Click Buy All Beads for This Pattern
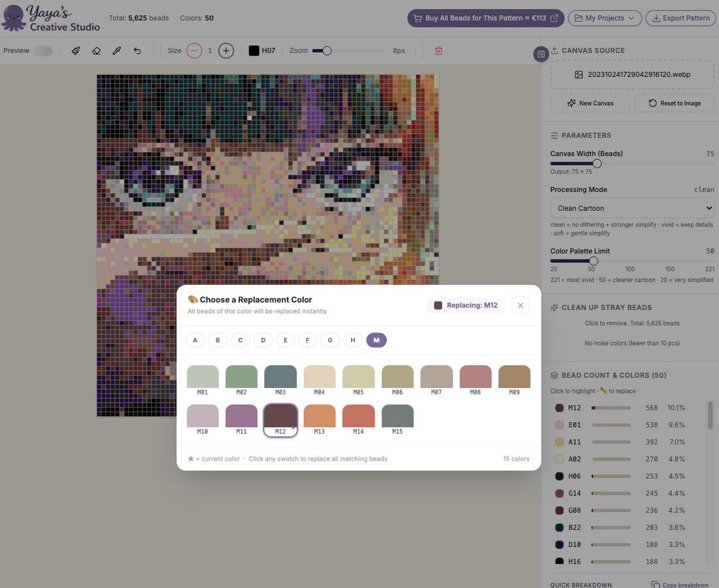 (486, 18)
